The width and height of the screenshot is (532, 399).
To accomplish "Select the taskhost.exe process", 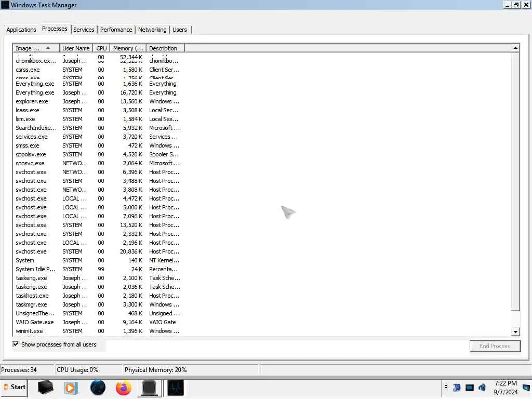I will [98, 296].
